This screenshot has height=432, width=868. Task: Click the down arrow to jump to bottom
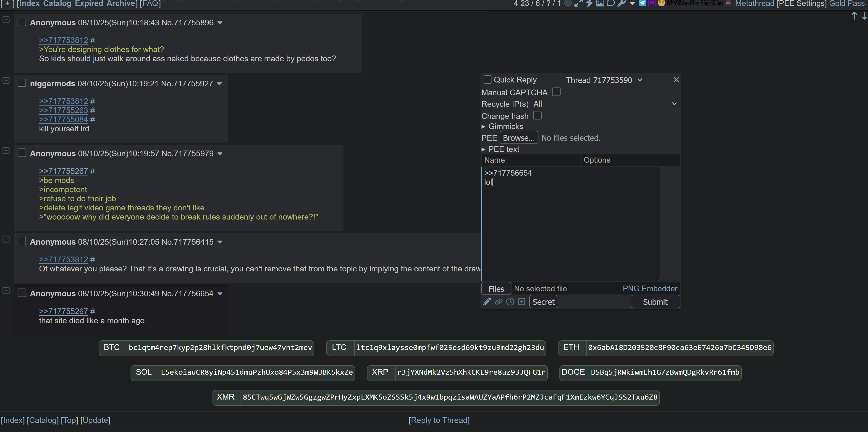click(864, 16)
